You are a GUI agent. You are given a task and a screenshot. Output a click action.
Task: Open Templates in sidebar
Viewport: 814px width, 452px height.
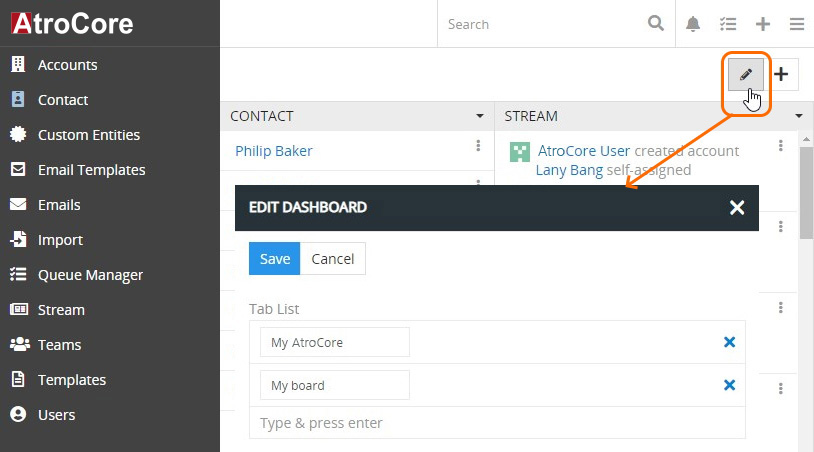coord(72,380)
